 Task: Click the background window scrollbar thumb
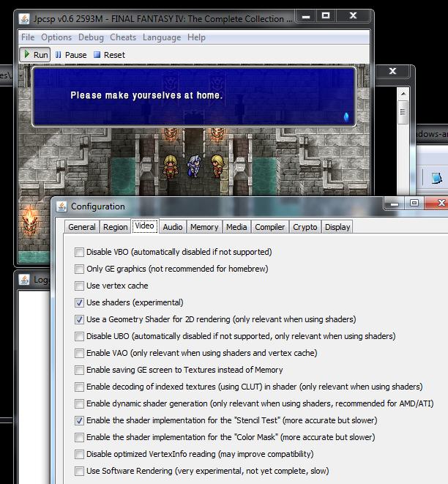point(403,112)
